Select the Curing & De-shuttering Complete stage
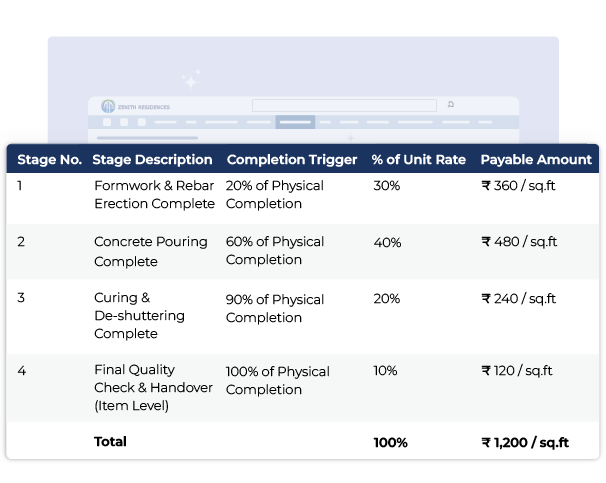The width and height of the screenshot is (606, 483). click(125, 317)
